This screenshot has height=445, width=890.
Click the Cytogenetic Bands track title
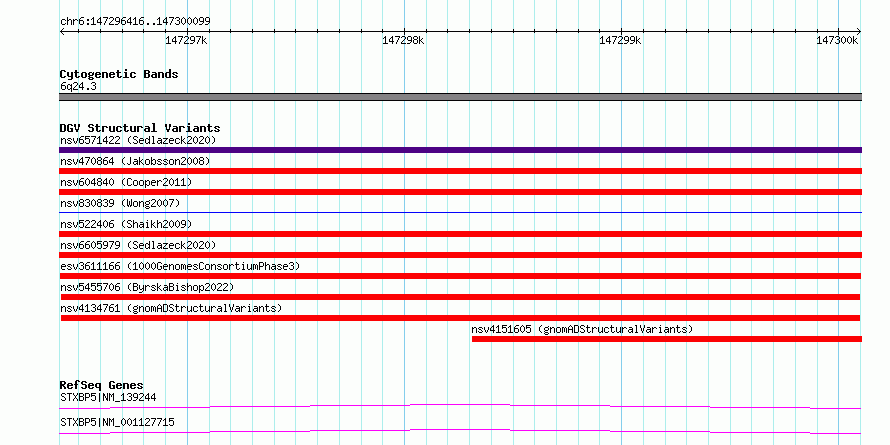pos(119,74)
